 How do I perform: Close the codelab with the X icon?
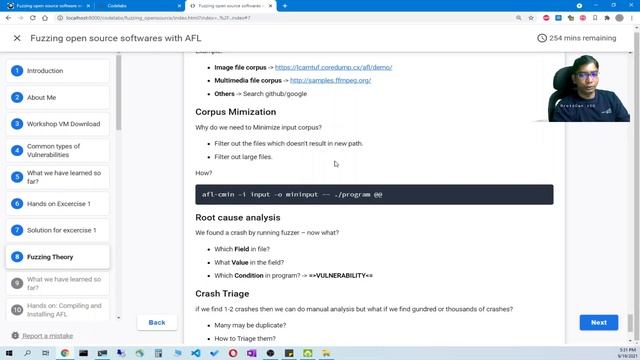tap(17, 38)
